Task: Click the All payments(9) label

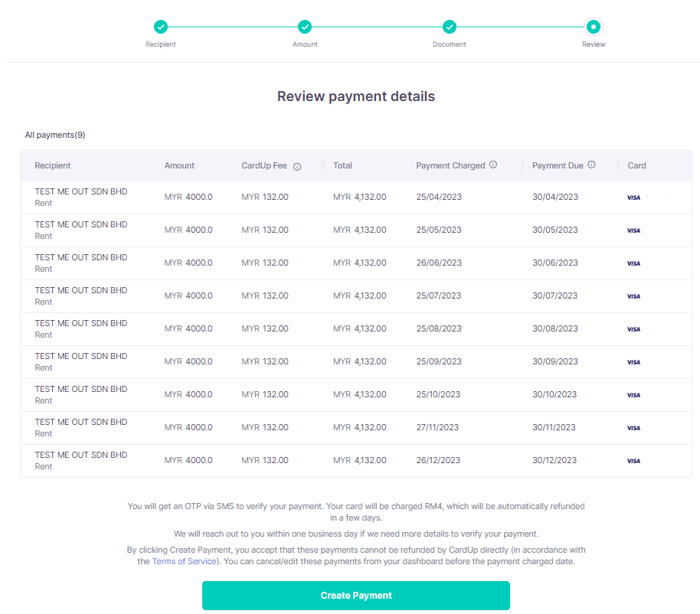Action: coord(54,135)
